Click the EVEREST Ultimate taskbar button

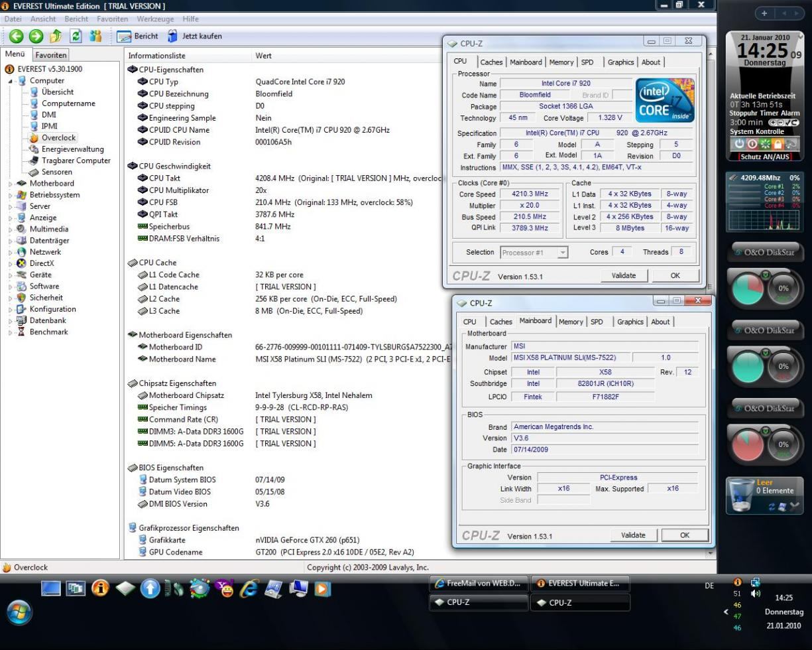point(580,584)
